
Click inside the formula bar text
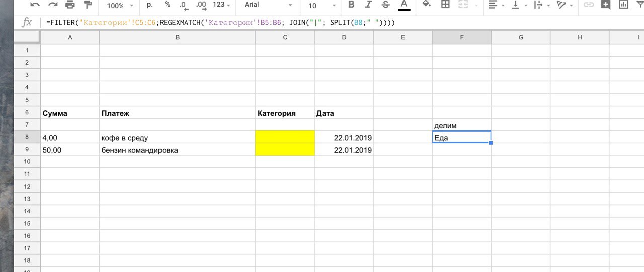[x=220, y=23]
